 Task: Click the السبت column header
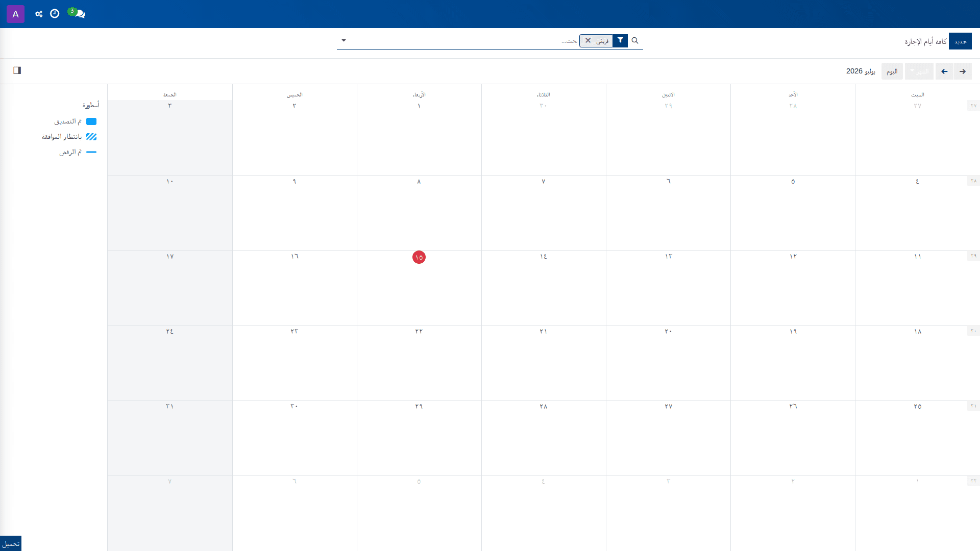[917, 94]
